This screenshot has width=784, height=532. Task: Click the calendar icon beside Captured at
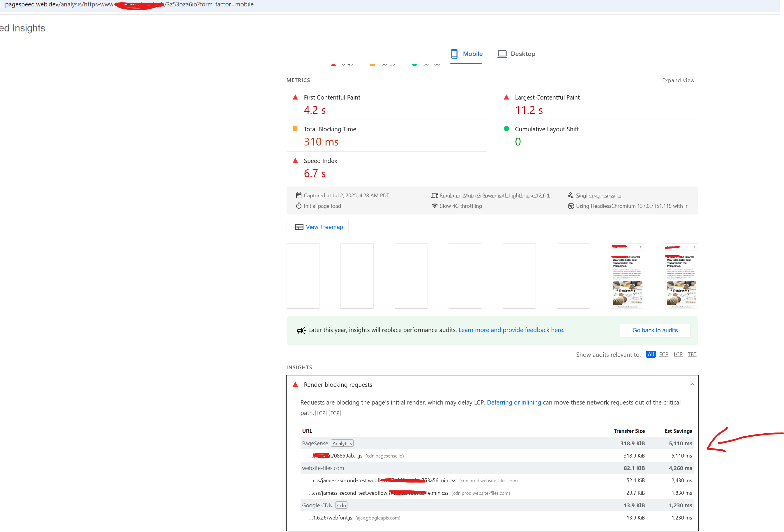point(299,196)
